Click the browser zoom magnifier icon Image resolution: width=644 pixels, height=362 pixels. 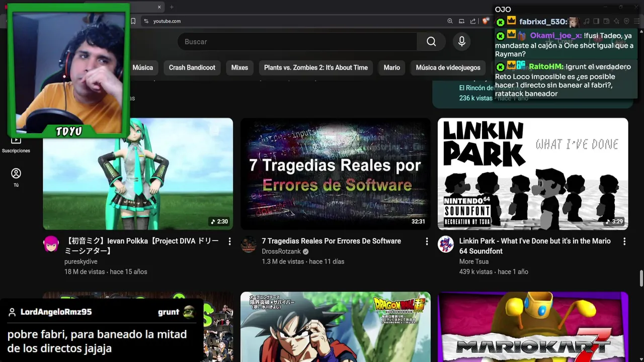(450, 21)
